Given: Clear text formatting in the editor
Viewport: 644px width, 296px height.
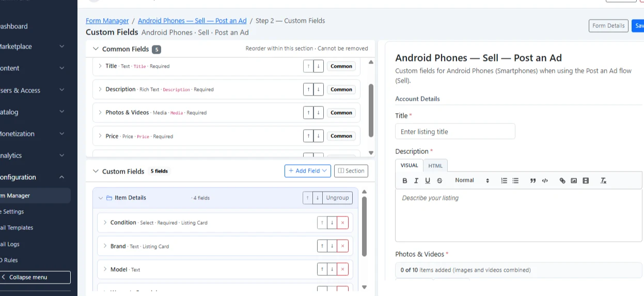Looking at the screenshot, I should [603, 181].
